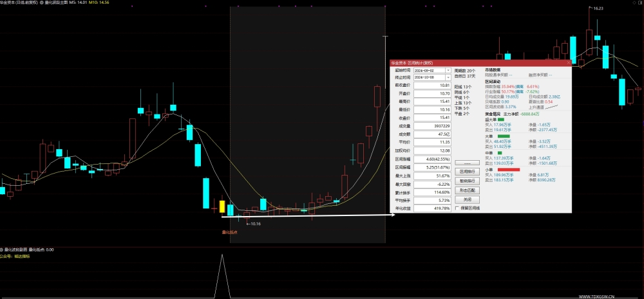Click the 阳线 13个 text

pos(463,87)
